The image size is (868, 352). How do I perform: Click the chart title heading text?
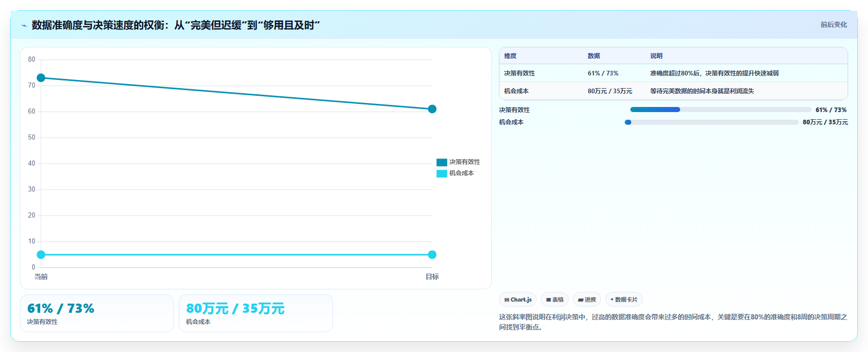176,25
